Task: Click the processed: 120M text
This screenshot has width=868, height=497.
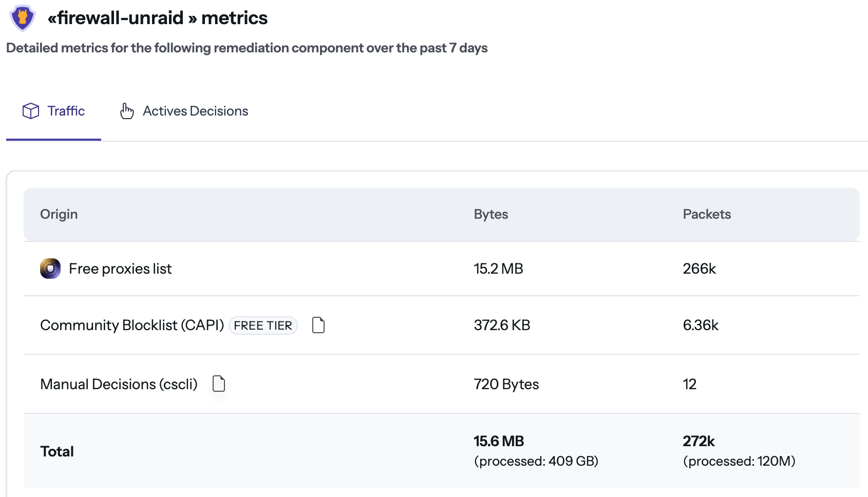Action: [739, 461]
